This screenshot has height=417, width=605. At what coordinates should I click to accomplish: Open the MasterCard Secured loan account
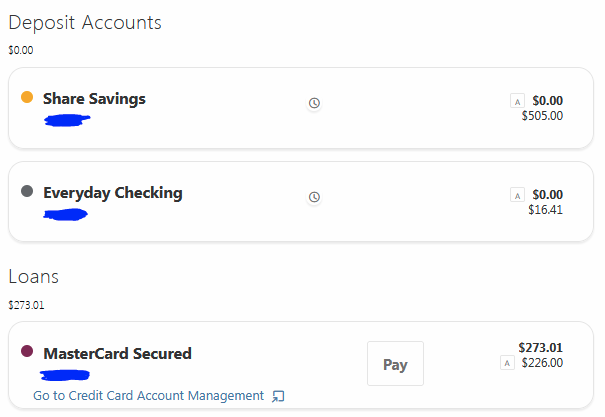click(117, 353)
